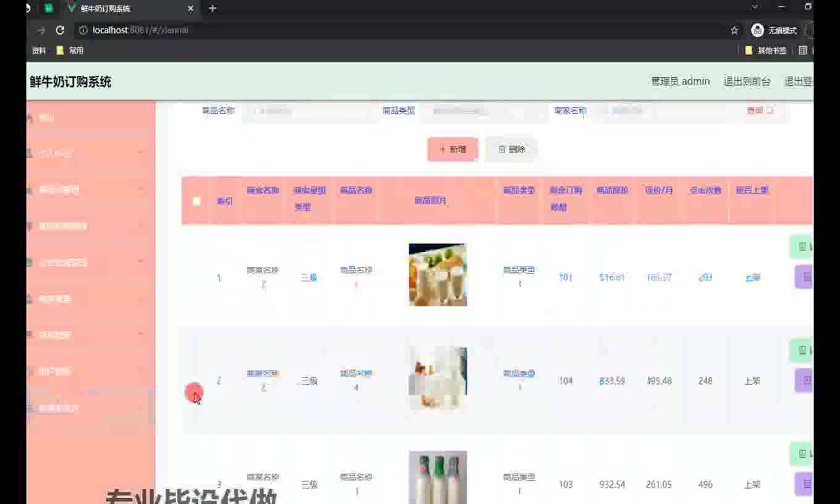Image resolution: width=840 pixels, height=504 pixels.
Task: Bookmark this page with the star icon
Action: [734, 30]
